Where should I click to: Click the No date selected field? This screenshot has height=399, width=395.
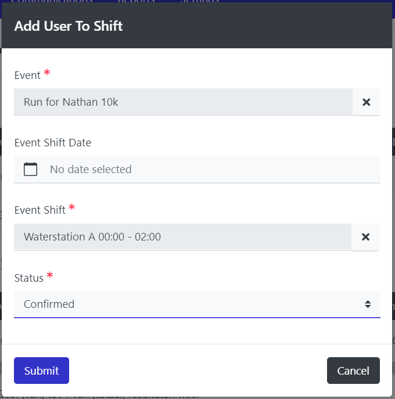pos(197,169)
